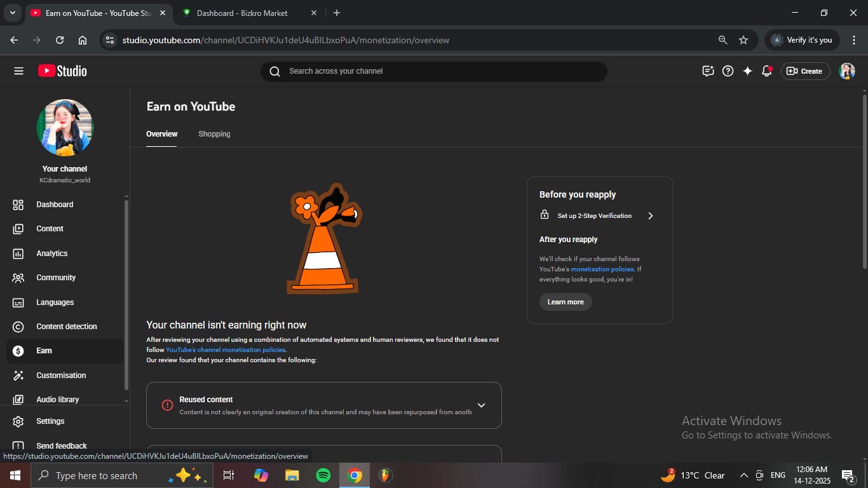
Task: Open YouTube's channel monetisation policies link
Action: coord(225,350)
